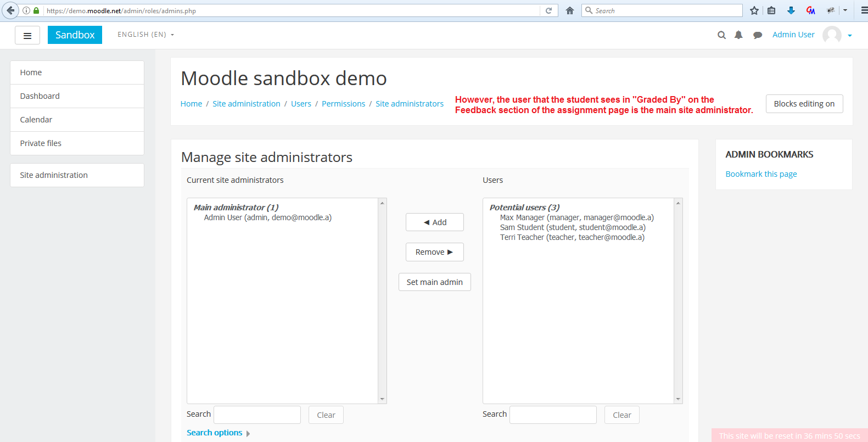The width and height of the screenshot is (868, 442).
Task: Click the Admin User name link
Action: 793,35
